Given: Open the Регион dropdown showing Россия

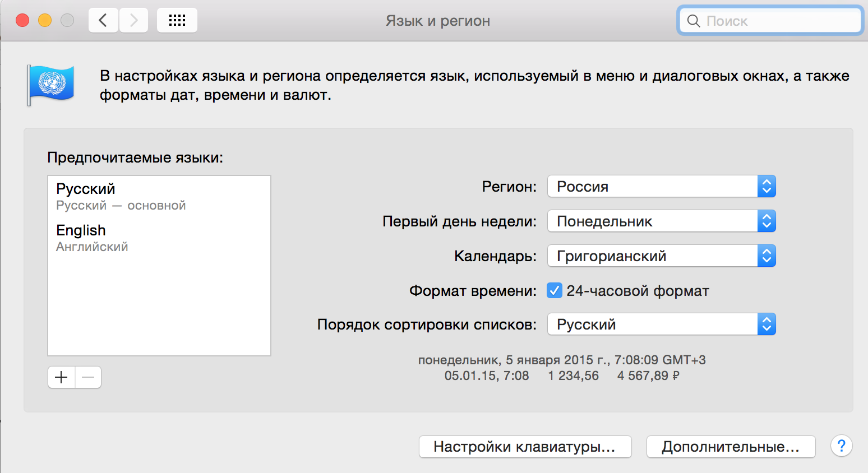Looking at the screenshot, I should pyautogui.click(x=661, y=187).
